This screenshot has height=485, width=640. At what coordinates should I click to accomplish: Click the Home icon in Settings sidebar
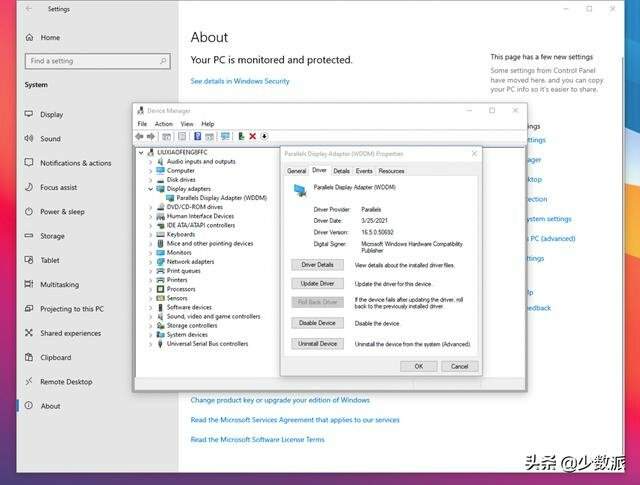(29, 38)
